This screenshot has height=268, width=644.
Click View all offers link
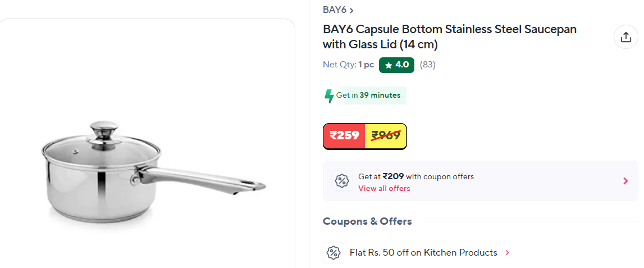[x=384, y=188]
